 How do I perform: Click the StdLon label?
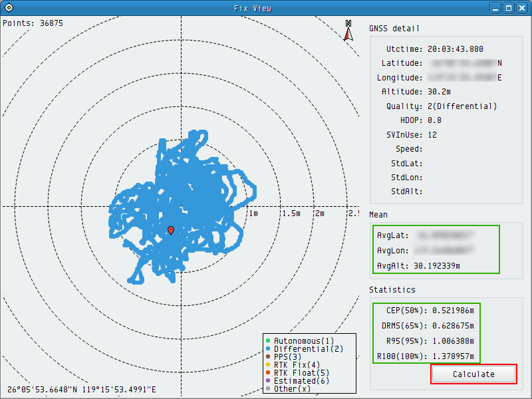(407, 178)
